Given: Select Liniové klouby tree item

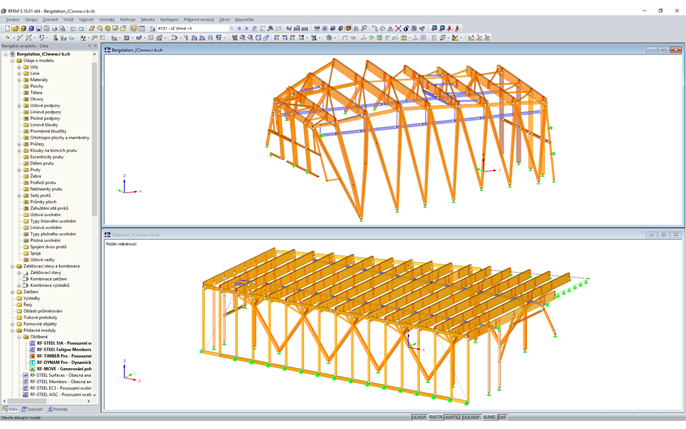Looking at the screenshot, I should [x=44, y=125].
